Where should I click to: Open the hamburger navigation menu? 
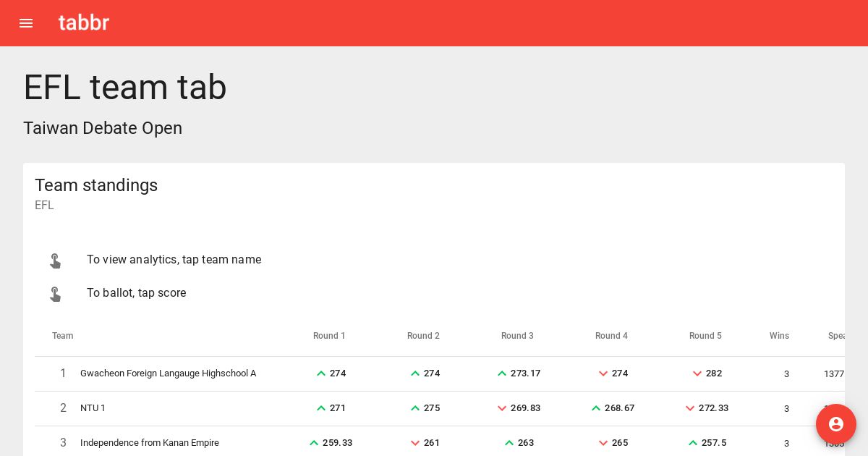26,23
